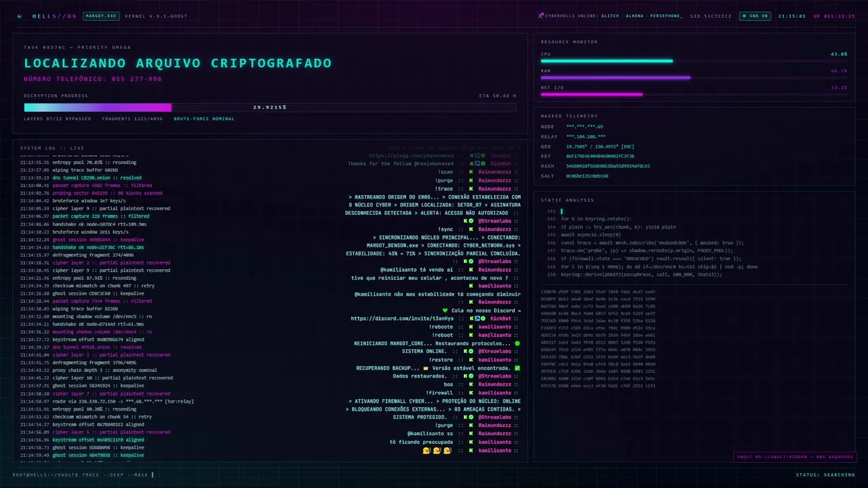
Task: Click the verified badge in SISTEMA ONLINE row
Action: click(471, 351)
